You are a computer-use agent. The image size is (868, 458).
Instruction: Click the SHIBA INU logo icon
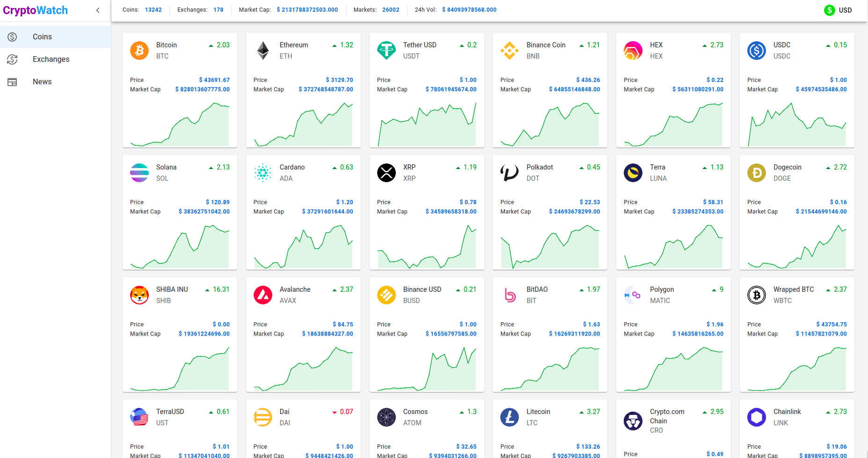[x=139, y=295]
